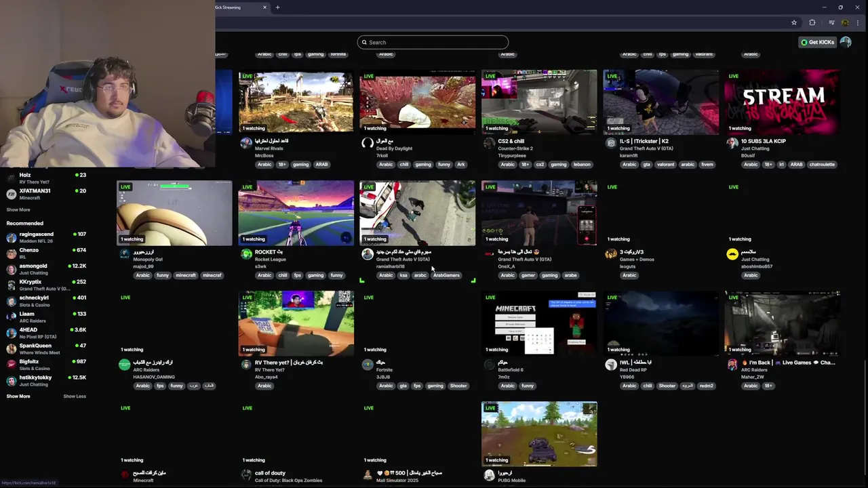Open Liaam avatar in sidebar
This screenshot has width=868, height=488.
coord(11,317)
